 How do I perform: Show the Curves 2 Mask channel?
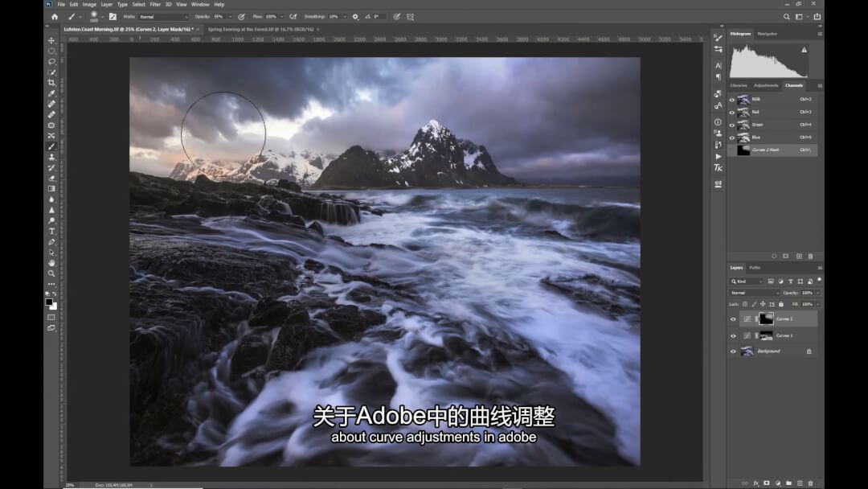click(x=732, y=150)
